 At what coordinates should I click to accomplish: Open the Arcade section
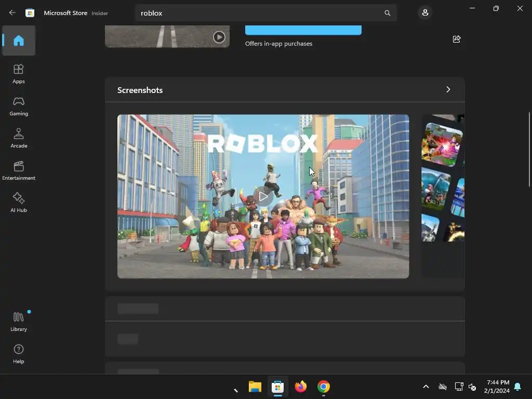(x=19, y=138)
